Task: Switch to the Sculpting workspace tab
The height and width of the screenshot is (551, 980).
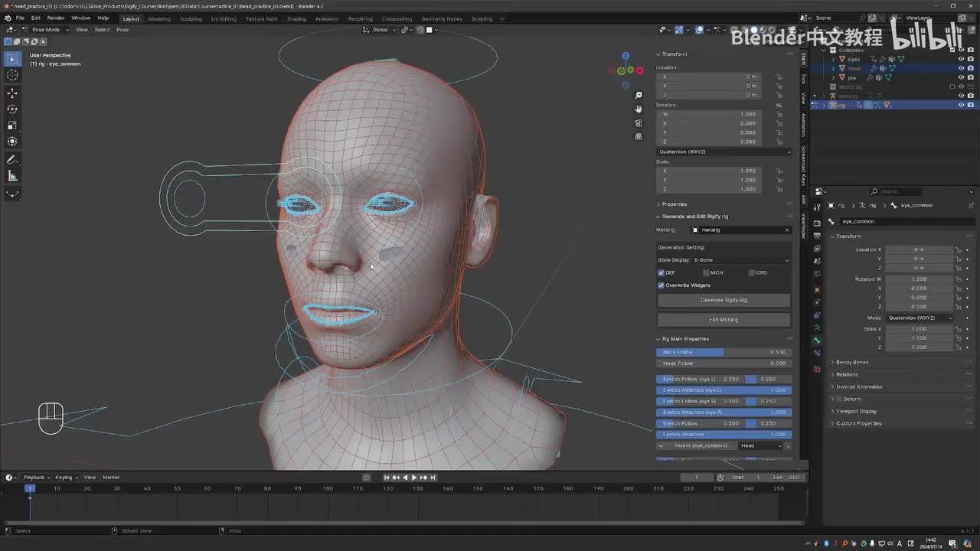Action: click(191, 18)
